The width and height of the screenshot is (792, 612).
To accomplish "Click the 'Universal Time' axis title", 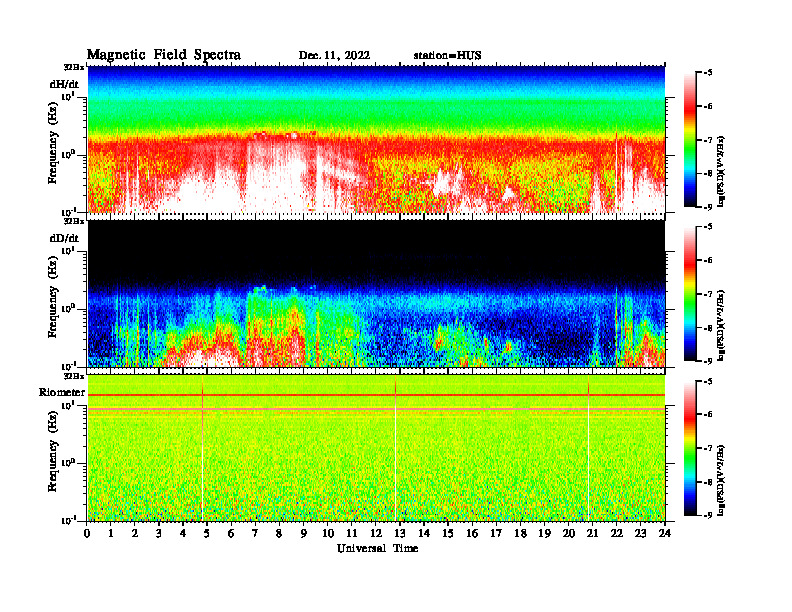I will [378, 548].
